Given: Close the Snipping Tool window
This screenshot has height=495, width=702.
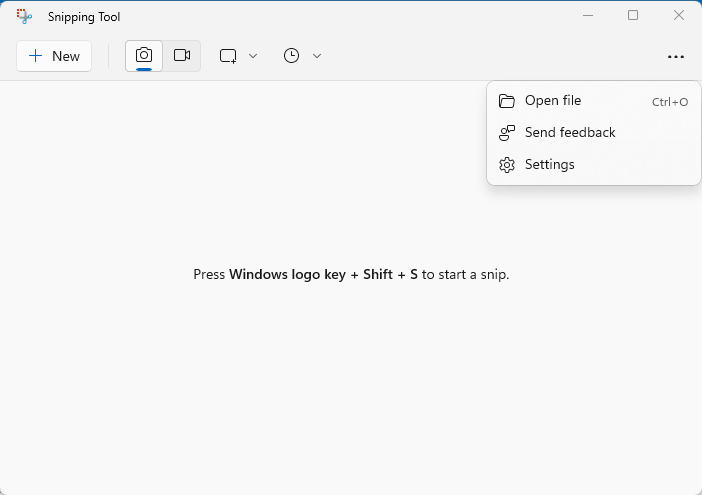Looking at the screenshot, I should (x=679, y=16).
